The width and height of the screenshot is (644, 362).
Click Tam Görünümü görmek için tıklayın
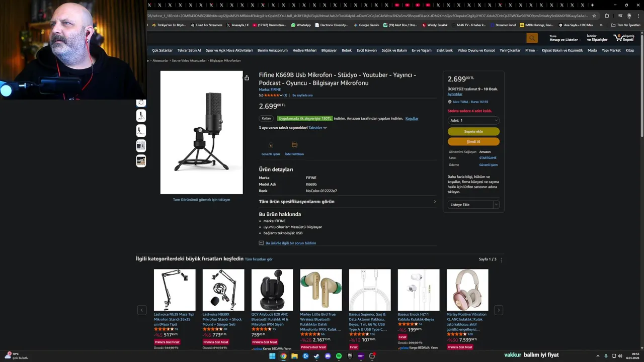pos(201,200)
